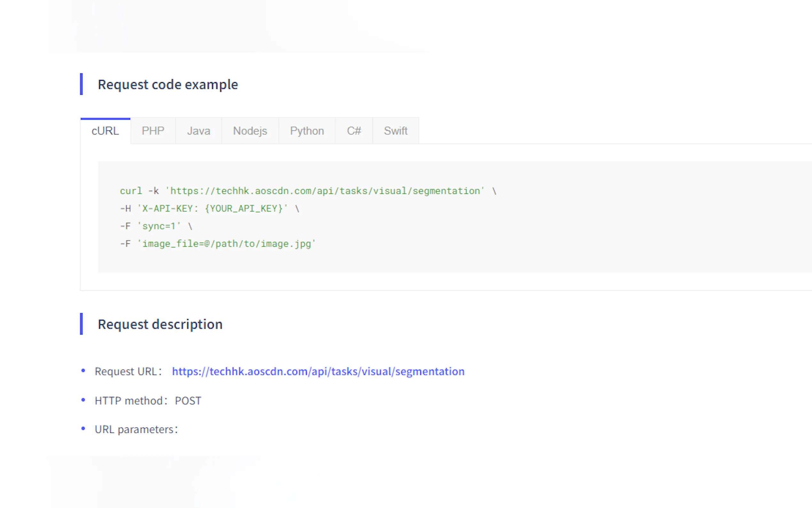812x508 pixels.
Task: Click the blue bar beside Request description
Action: (81, 324)
